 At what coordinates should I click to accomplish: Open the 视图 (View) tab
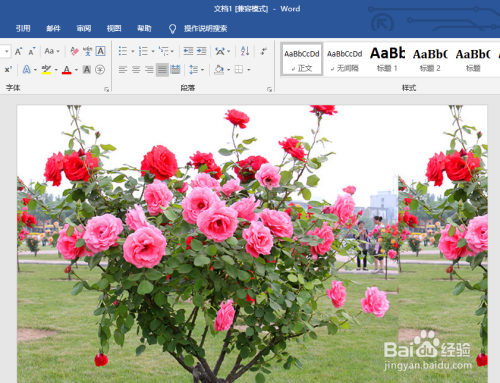point(114,29)
